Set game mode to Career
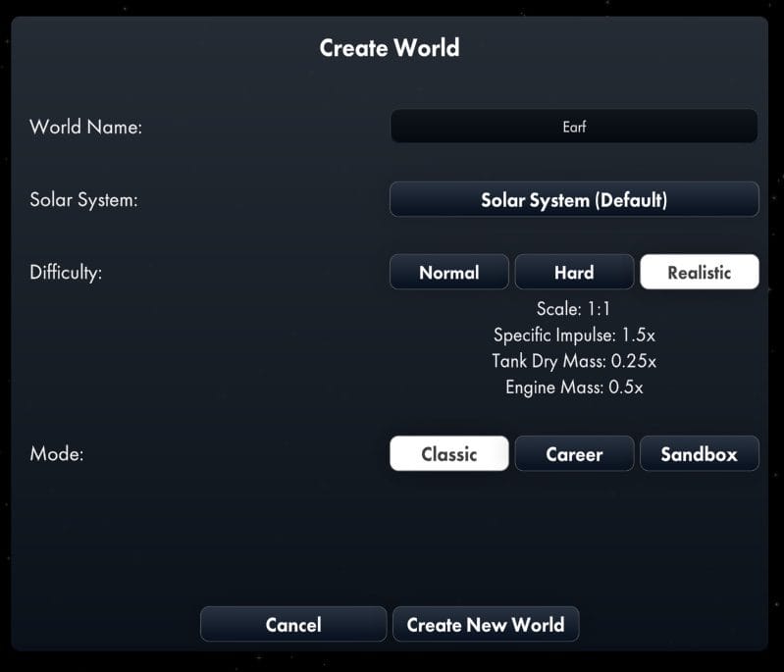784x672 pixels. click(574, 454)
